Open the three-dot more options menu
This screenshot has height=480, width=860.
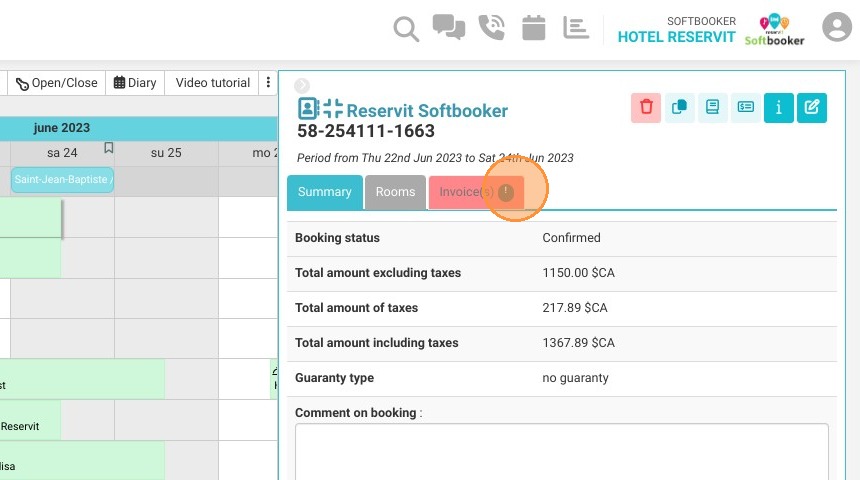pyautogui.click(x=268, y=82)
